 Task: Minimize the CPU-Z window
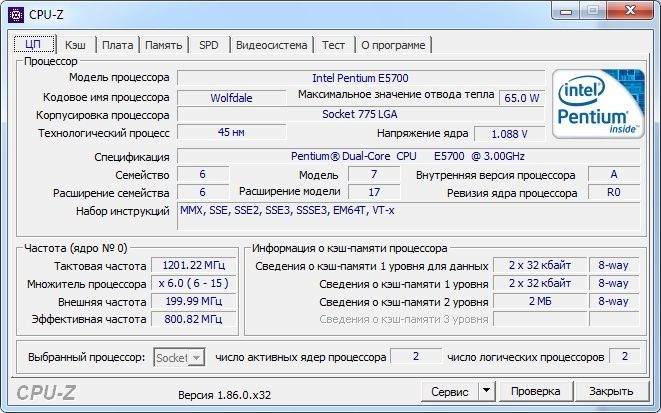point(566,11)
